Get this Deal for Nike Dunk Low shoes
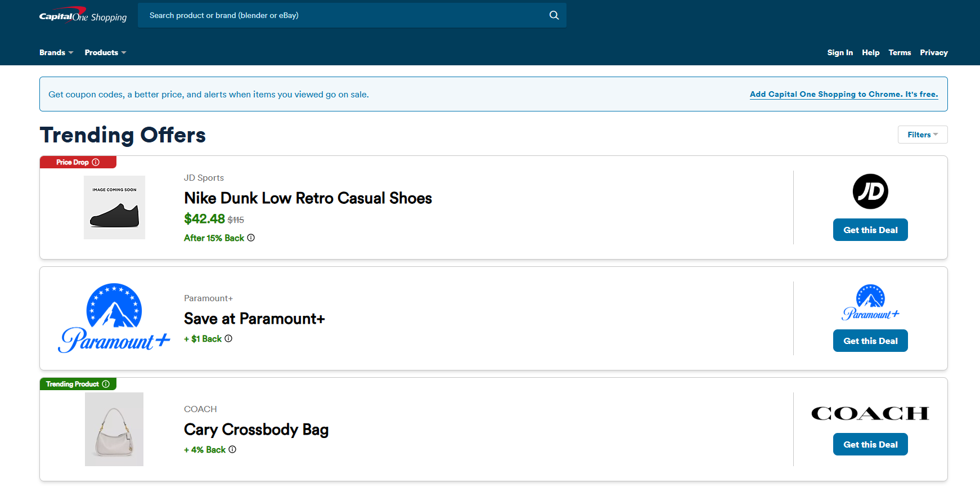 (870, 230)
